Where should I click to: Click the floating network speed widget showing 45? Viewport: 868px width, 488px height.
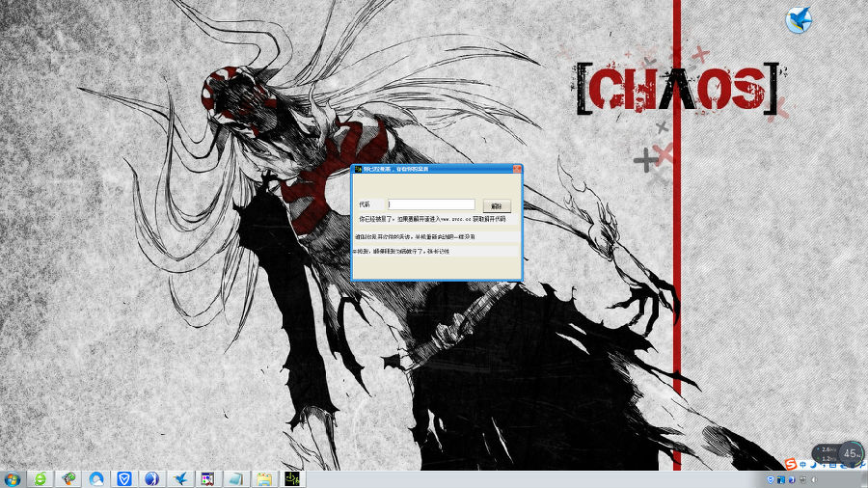pyautogui.click(x=850, y=452)
